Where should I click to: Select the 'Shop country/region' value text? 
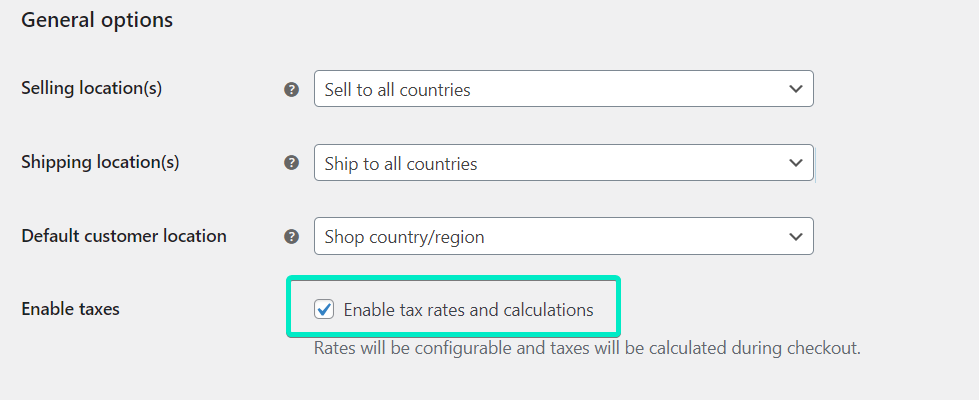tap(405, 238)
